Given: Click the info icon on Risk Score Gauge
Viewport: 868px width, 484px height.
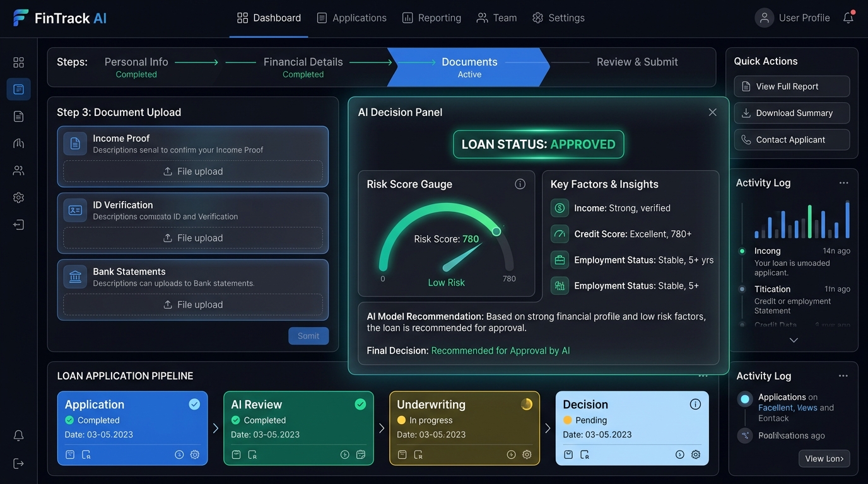Looking at the screenshot, I should point(520,184).
